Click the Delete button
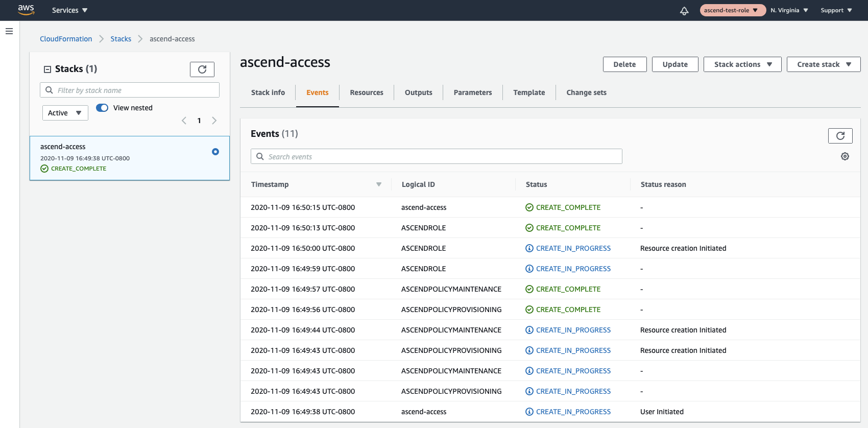This screenshot has width=868, height=428. [x=624, y=64]
